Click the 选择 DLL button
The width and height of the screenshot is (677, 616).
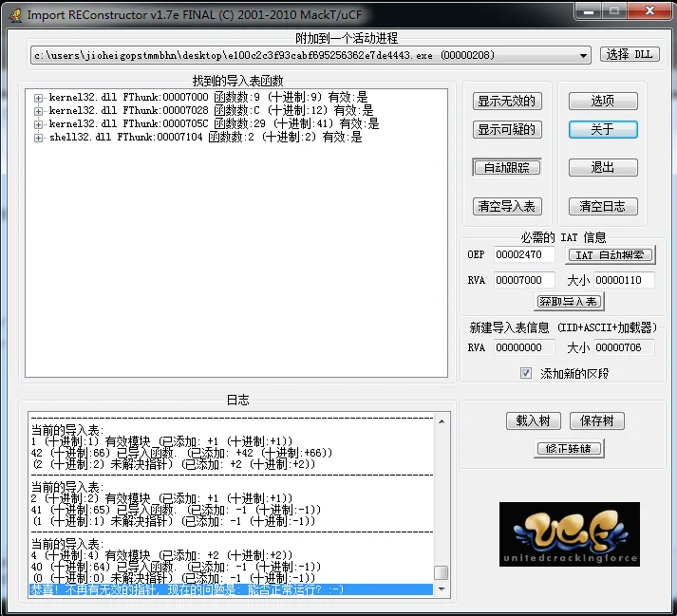pyautogui.click(x=630, y=55)
